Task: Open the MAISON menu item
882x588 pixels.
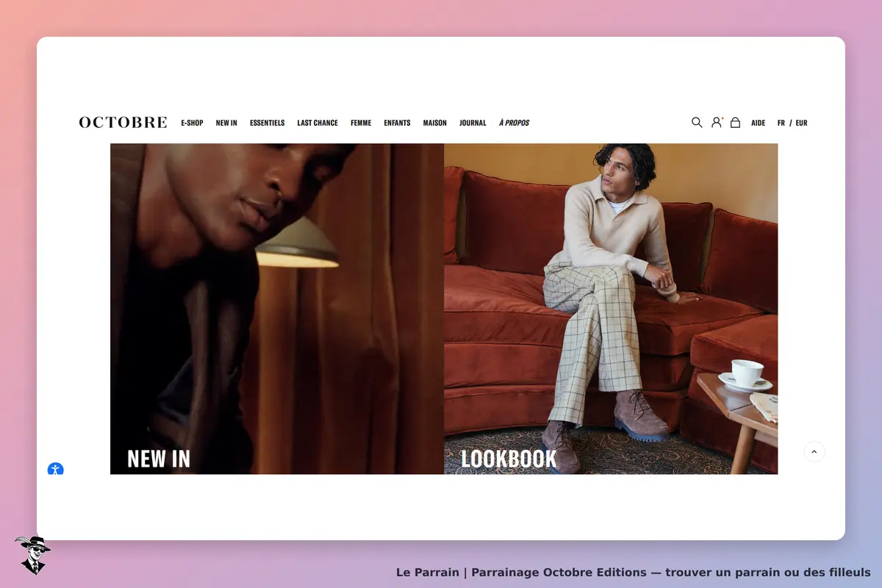Action: pyautogui.click(x=434, y=123)
